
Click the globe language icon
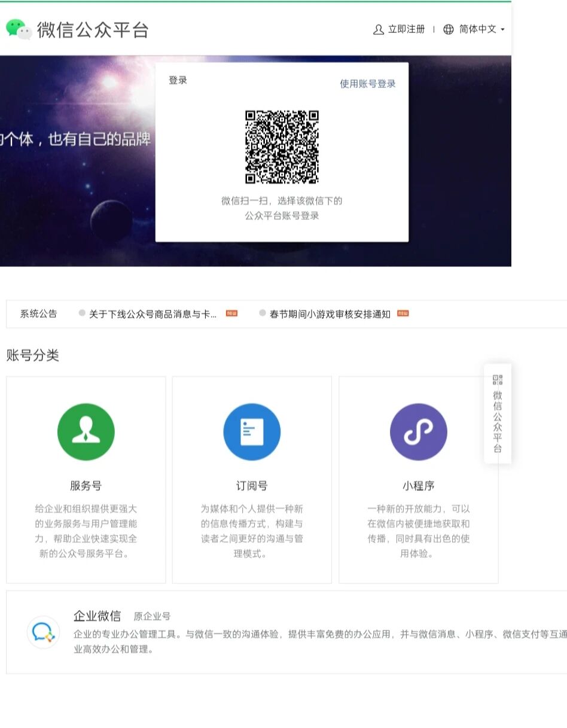(x=449, y=29)
